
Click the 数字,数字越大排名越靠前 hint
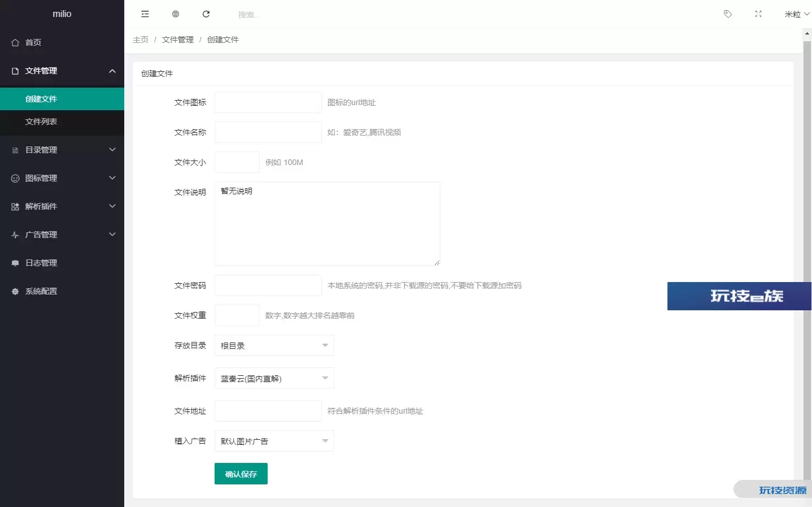pyautogui.click(x=310, y=315)
